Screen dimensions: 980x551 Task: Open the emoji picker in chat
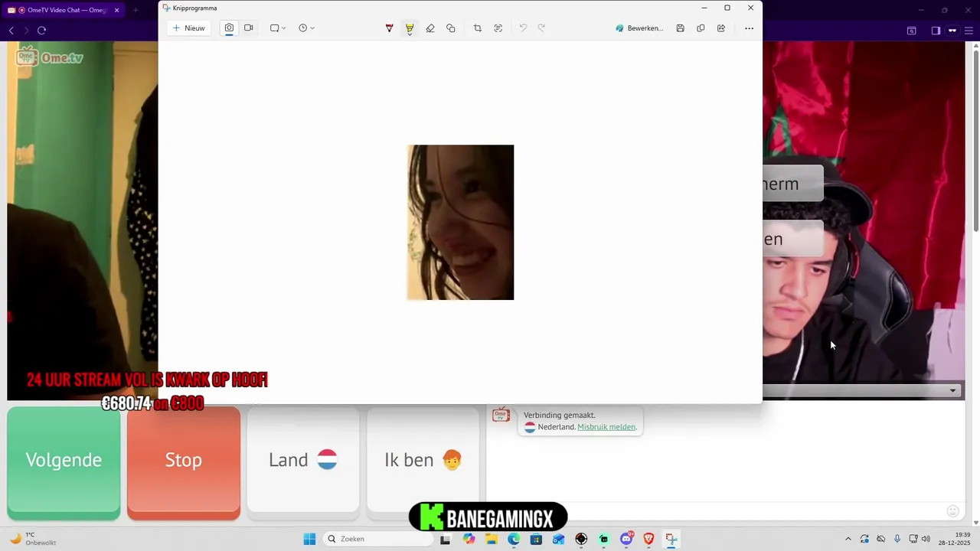point(953,511)
